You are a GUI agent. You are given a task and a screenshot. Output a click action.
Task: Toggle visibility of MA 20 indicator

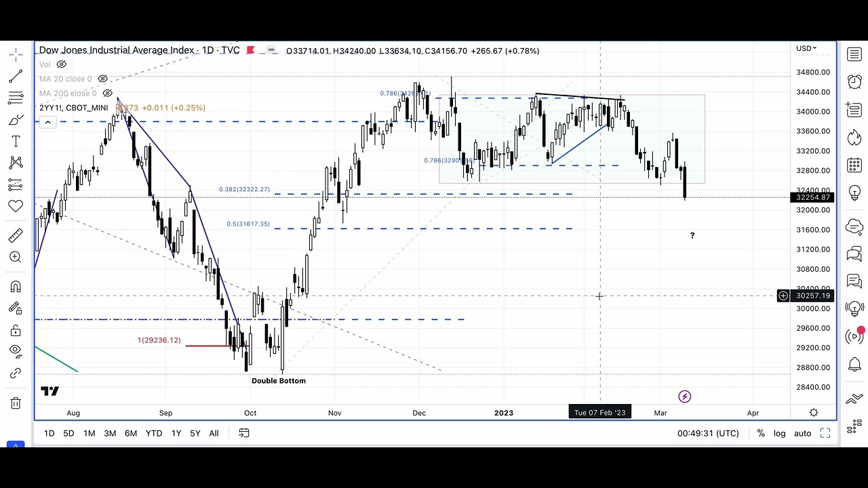point(103,79)
